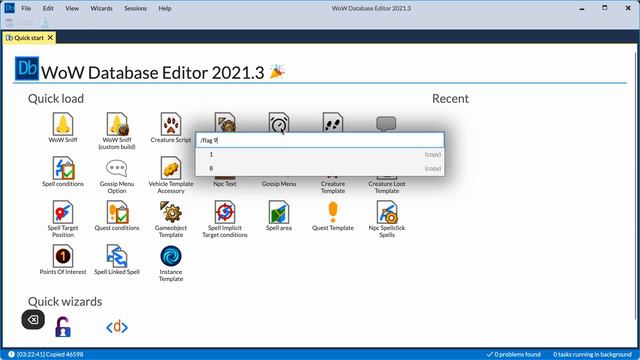Image resolution: width=640 pixels, height=360 pixels.
Task: Click the Gossip Menu label
Action: [279, 184]
